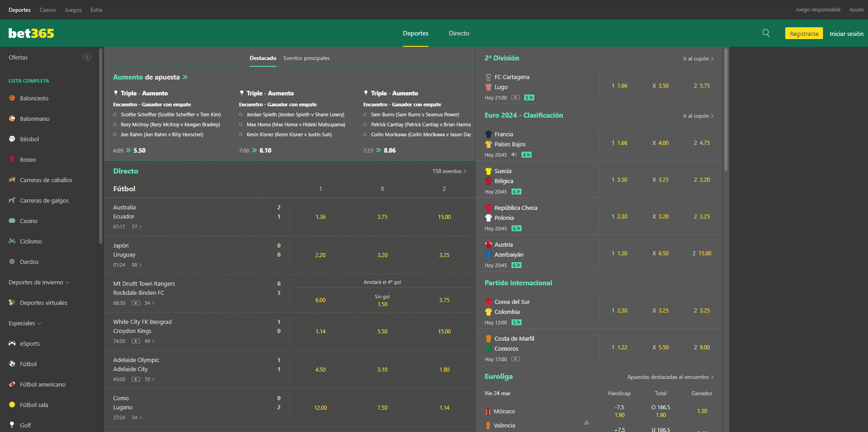
Task: Open Ofertas in the sidebar
Action: click(x=18, y=57)
